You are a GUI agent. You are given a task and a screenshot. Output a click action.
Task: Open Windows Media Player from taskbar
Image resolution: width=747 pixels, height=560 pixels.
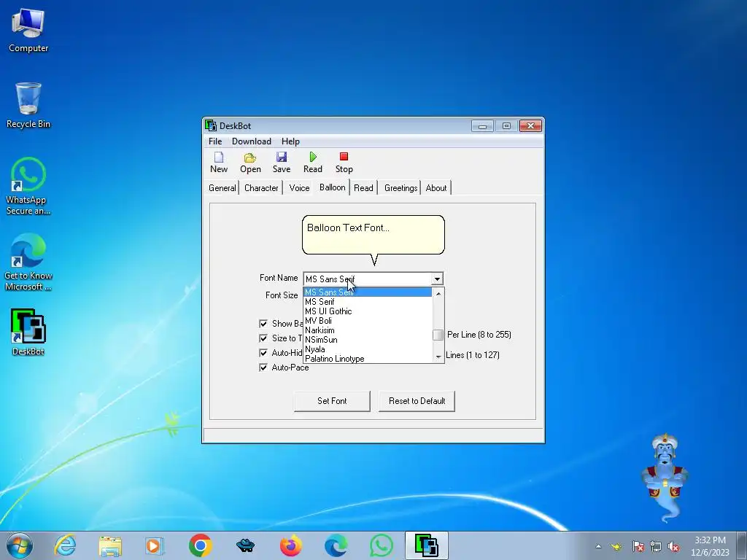click(155, 545)
